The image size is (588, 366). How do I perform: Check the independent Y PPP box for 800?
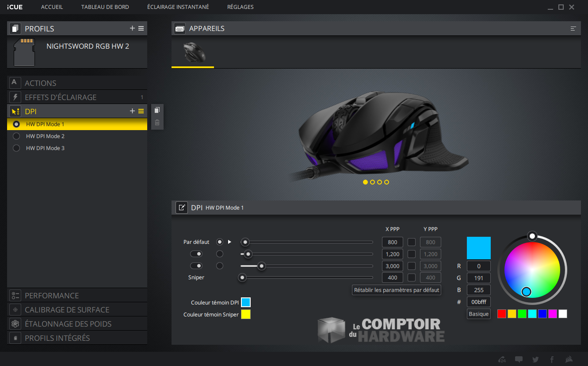pyautogui.click(x=411, y=242)
